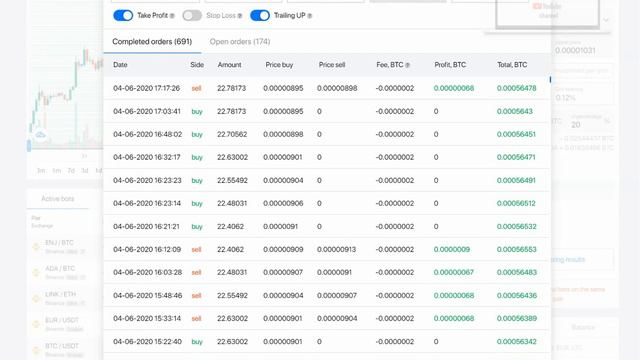
Task: Click the 0.12% fee field in background
Action: (583, 94)
